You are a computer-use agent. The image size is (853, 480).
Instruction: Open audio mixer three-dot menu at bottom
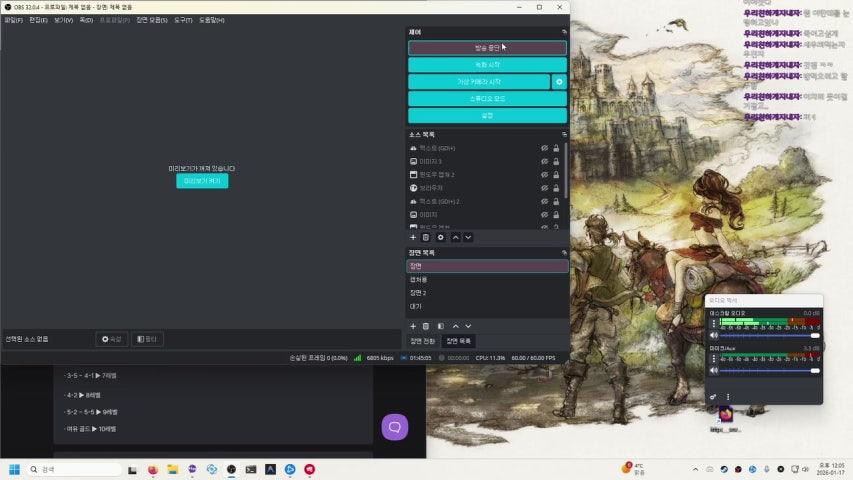(728, 397)
